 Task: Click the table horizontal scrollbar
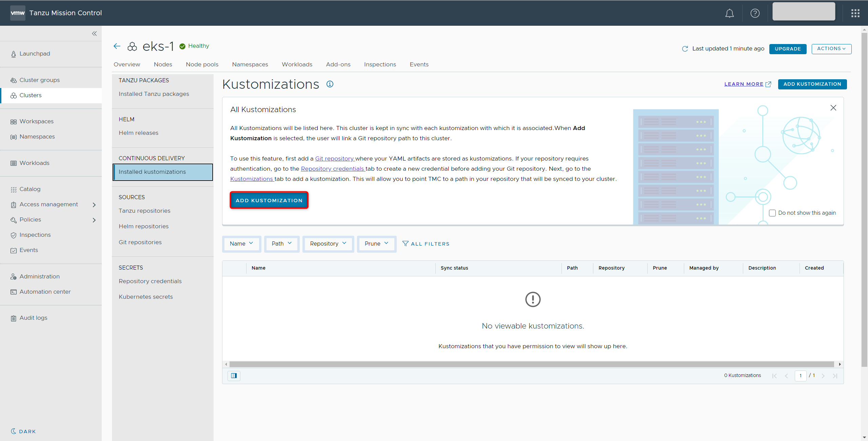531,364
